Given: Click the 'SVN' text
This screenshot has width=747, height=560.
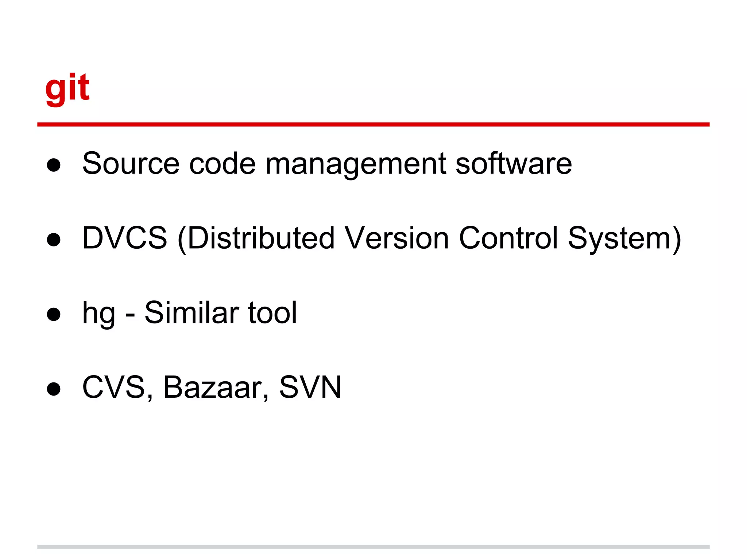Looking at the screenshot, I should point(310,387).
